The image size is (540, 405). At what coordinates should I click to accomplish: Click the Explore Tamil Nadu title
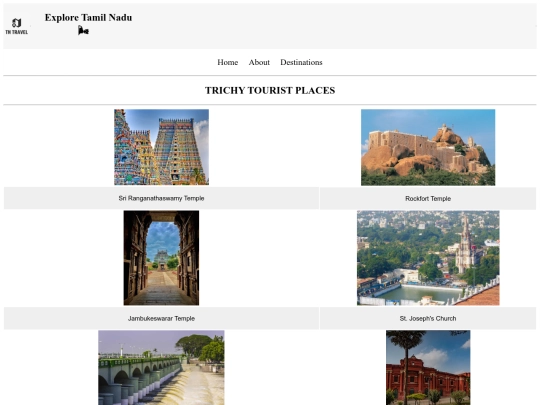point(89,18)
